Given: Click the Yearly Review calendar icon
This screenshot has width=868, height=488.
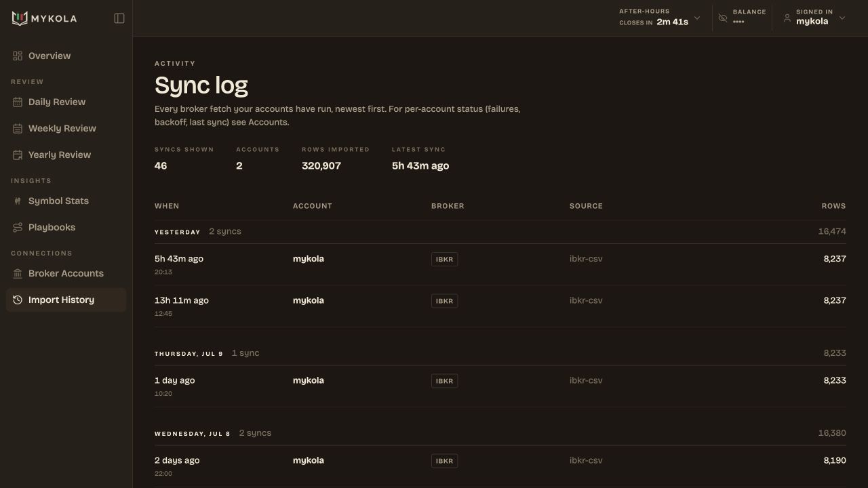Looking at the screenshot, I should [x=18, y=155].
